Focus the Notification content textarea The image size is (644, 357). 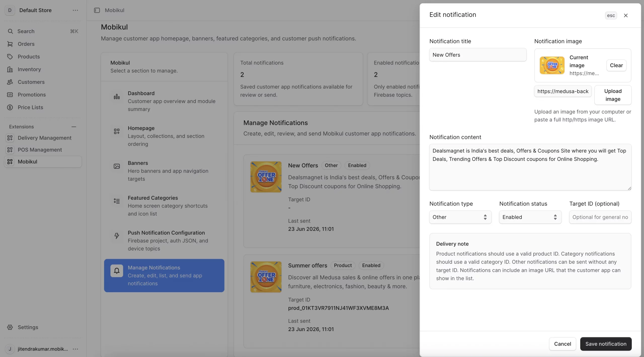click(530, 167)
